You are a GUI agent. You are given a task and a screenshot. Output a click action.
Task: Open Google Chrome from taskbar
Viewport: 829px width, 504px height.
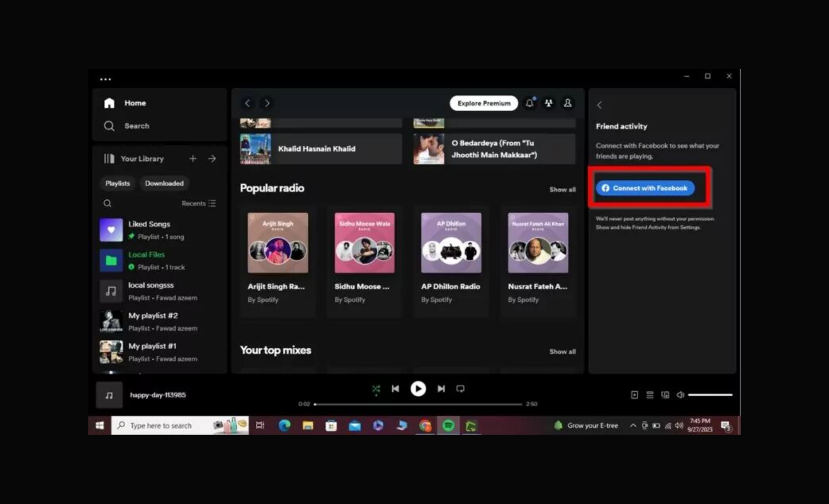tap(425, 425)
